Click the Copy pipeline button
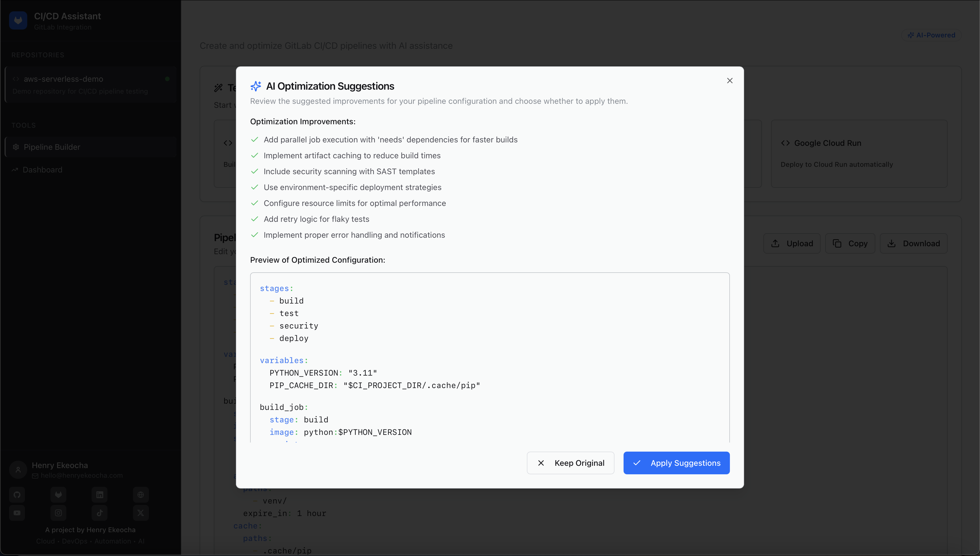 coord(850,244)
